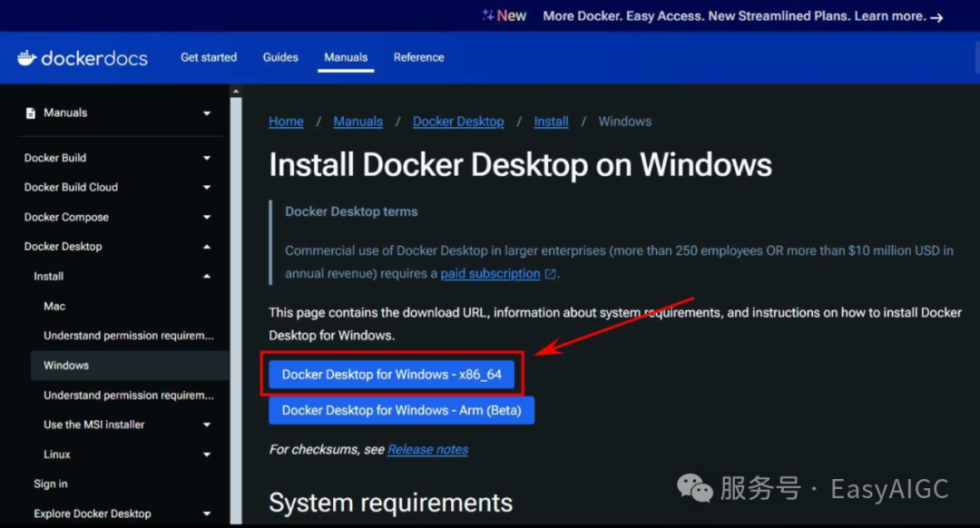Image resolution: width=980 pixels, height=528 pixels.
Task: Open Docker Compose sidebar item
Action: pos(66,218)
